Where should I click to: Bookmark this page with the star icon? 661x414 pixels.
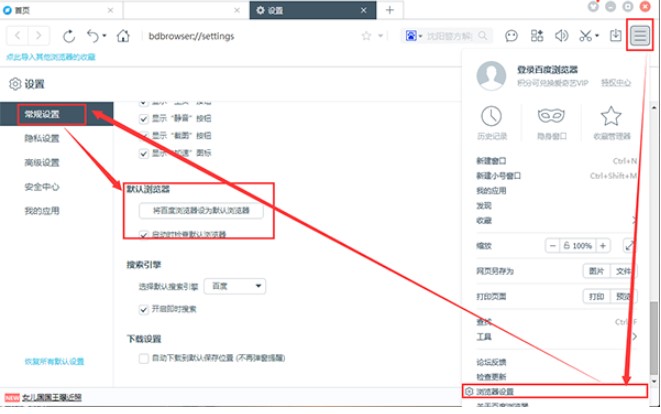coord(366,36)
